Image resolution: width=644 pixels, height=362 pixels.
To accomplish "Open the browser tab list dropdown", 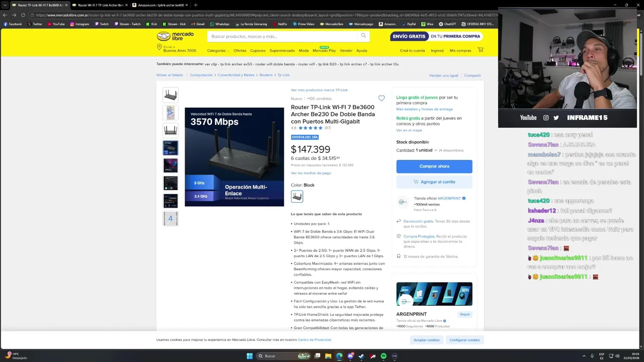I will point(5,5).
